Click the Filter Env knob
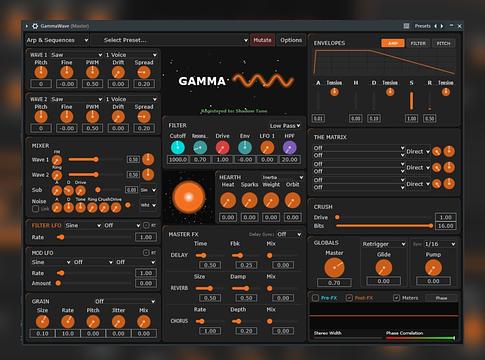 [x=245, y=147]
